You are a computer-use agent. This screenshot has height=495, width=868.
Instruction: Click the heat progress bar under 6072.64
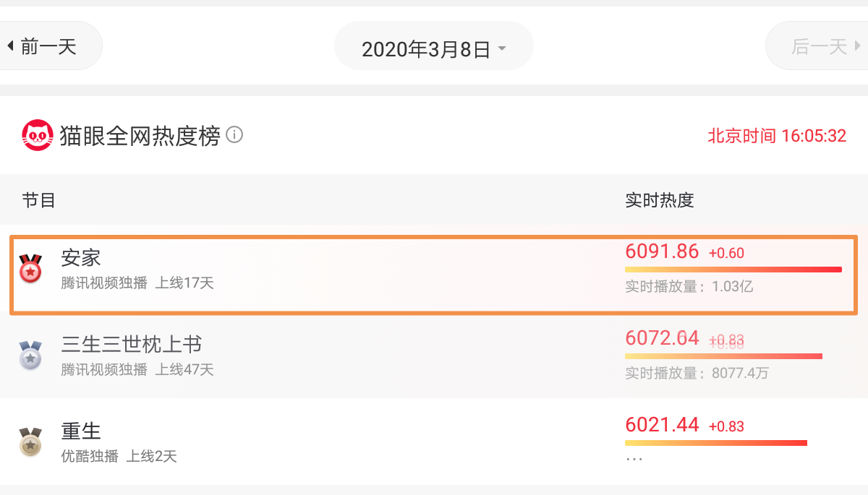pyautogui.click(x=723, y=356)
